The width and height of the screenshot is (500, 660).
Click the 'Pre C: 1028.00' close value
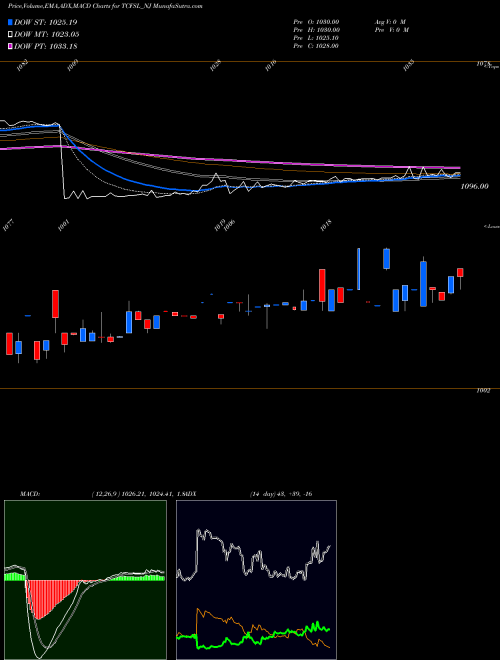pyautogui.click(x=316, y=46)
